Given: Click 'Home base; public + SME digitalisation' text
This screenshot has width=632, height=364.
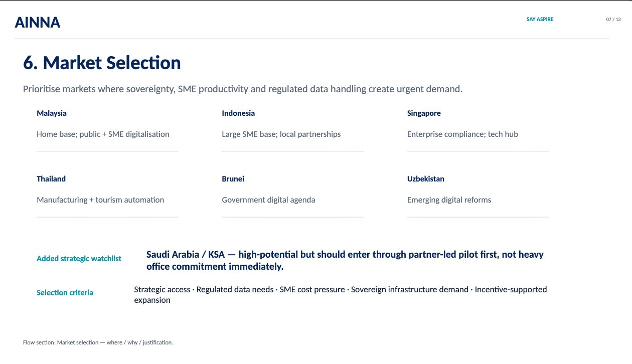Looking at the screenshot, I should point(103,134).
